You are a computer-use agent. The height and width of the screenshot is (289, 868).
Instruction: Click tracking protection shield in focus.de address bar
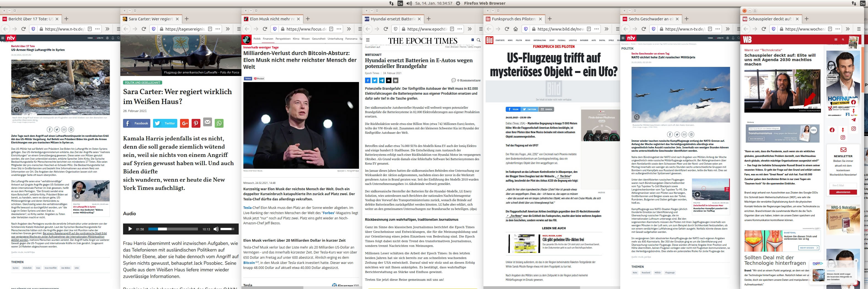pos(275,29)
